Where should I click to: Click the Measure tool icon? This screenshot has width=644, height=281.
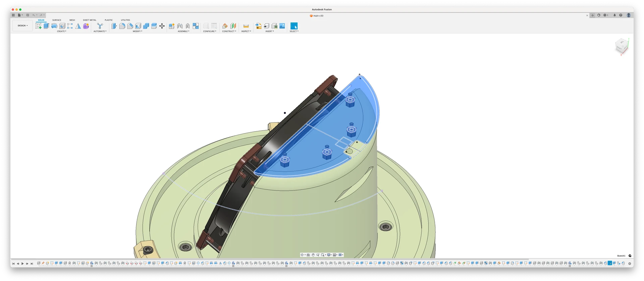pos(246,26)
